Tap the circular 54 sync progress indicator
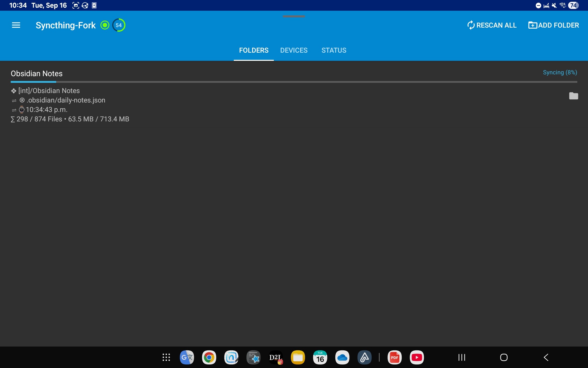 pos(119,25)
